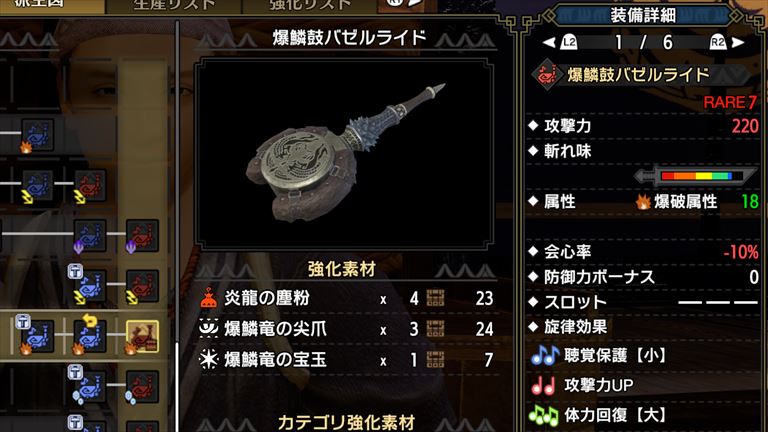Select the highlighted 爆鱗鼓バゼルライド tree node
This screenshot has width=768, height=432.
(142, 336)
